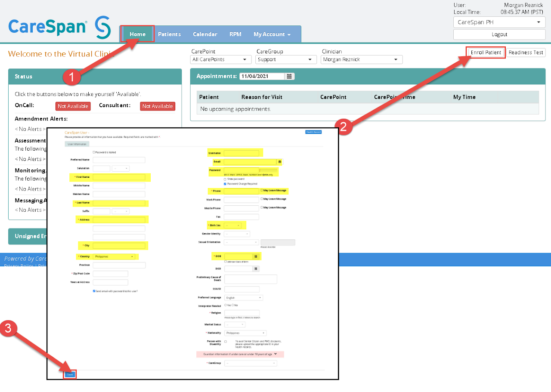Uncheck Password Change Required checkbox
This screenshot has width=551, height=392.
[x=225, y=184]
